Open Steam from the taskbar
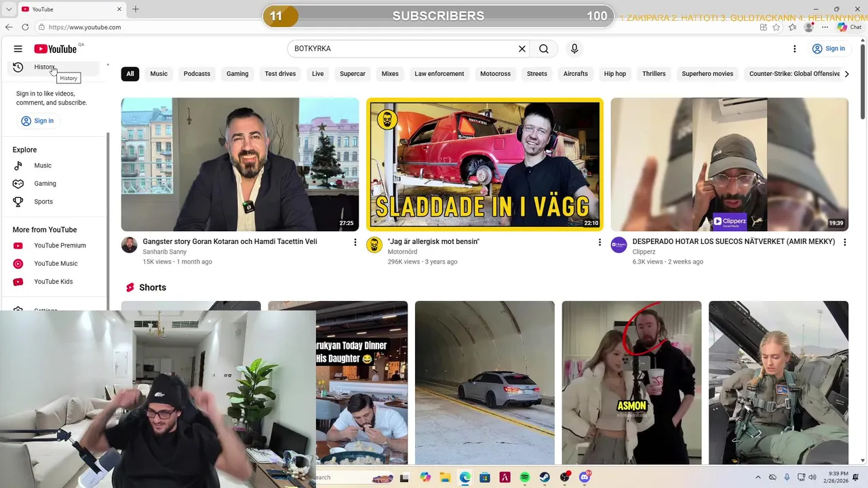This screenshot has height=488, width=868. pos(545,478)
